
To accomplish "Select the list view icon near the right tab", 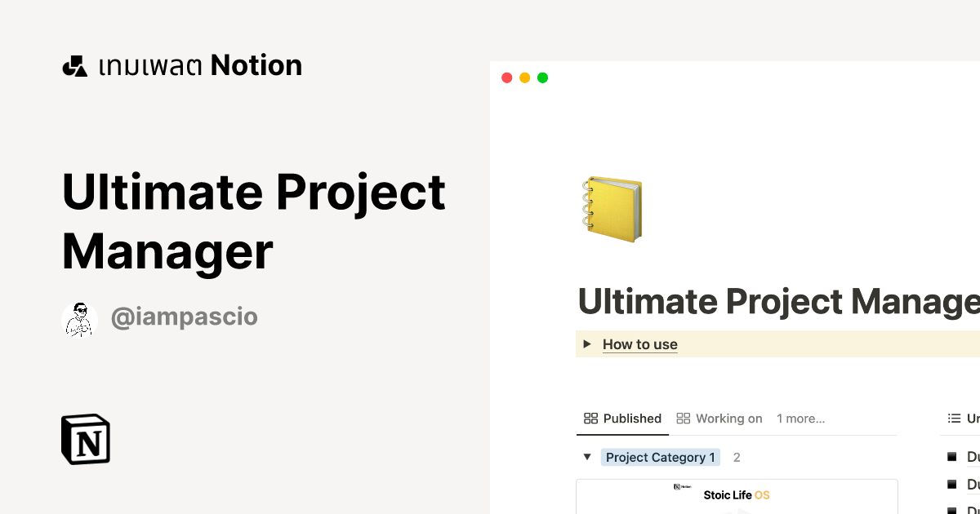I will (x=955, y=418).
